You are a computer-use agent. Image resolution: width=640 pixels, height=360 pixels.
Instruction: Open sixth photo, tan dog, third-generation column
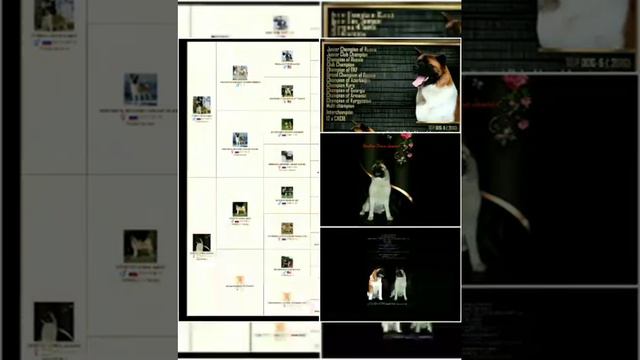click(287, 228)
